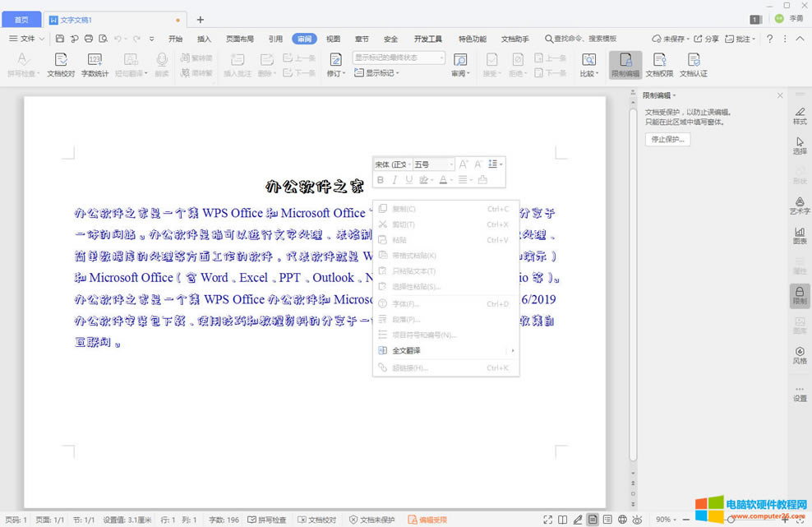Image resolution: width=812 pixels, height=527 pixels.
Task: Click the 文档认证 icon in the ribbon
Action: coord(694,64)
